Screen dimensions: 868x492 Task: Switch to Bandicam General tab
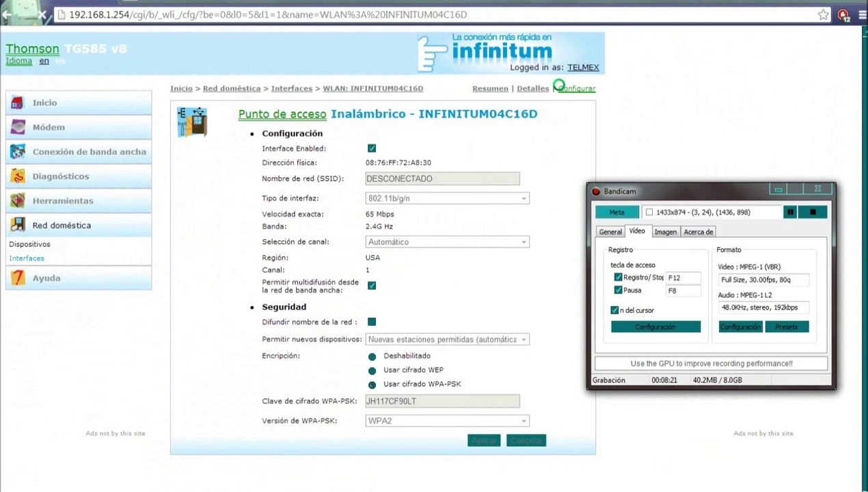coord(610,232)
